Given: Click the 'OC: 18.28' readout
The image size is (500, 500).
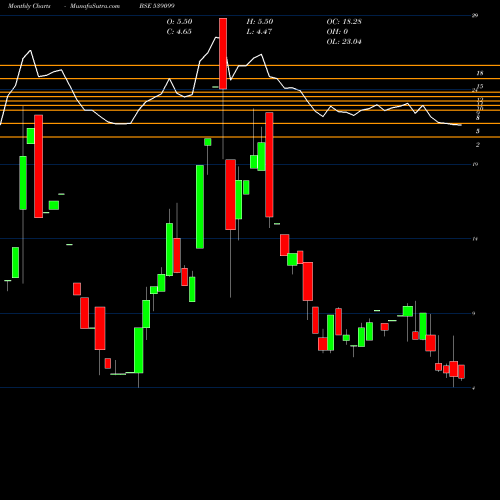Looking at the screenshot, I should (344, 22).
